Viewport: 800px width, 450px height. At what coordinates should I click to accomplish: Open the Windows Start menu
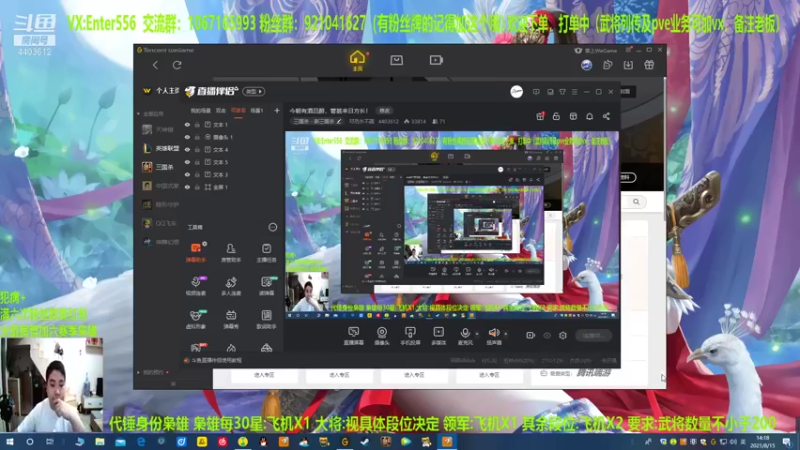(x=9, y=441)
